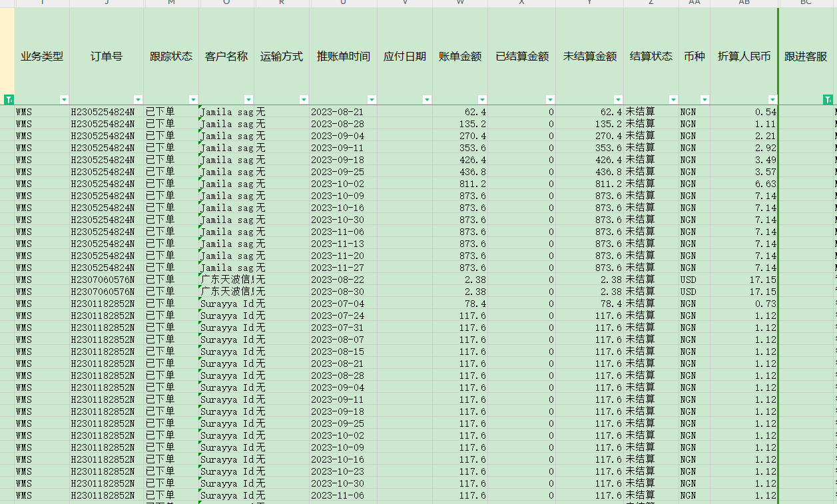Click the 0.54 cell in 折算人民币 column
This screenshot has height=504, width=837.
743,112
